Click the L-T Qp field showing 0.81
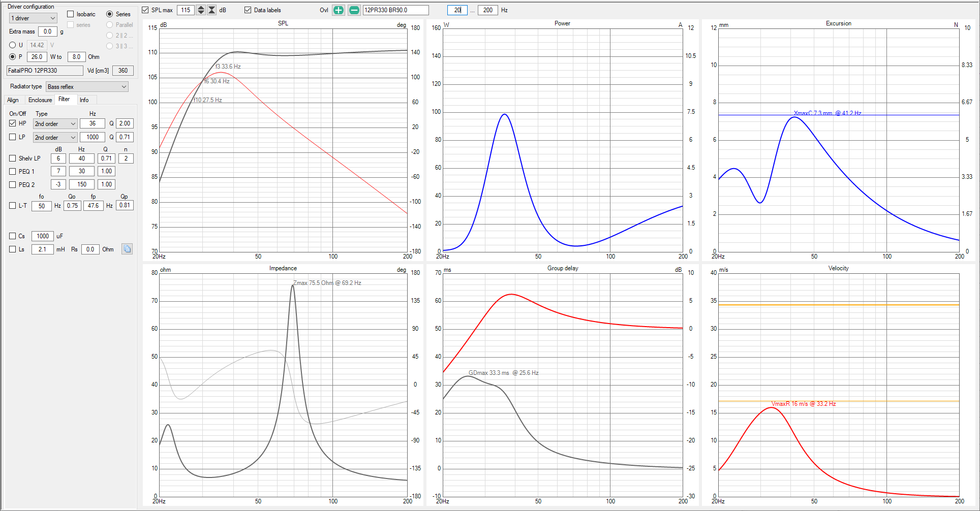Viewport: 980px width, 511px height. coord(125,205)
